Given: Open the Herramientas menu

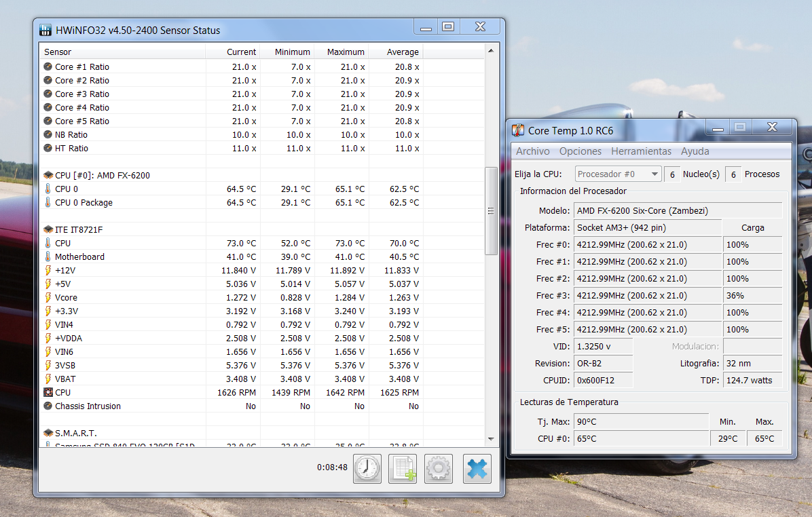Looking at the screenshot, I should pyautogui.click(x=641, y=151).
